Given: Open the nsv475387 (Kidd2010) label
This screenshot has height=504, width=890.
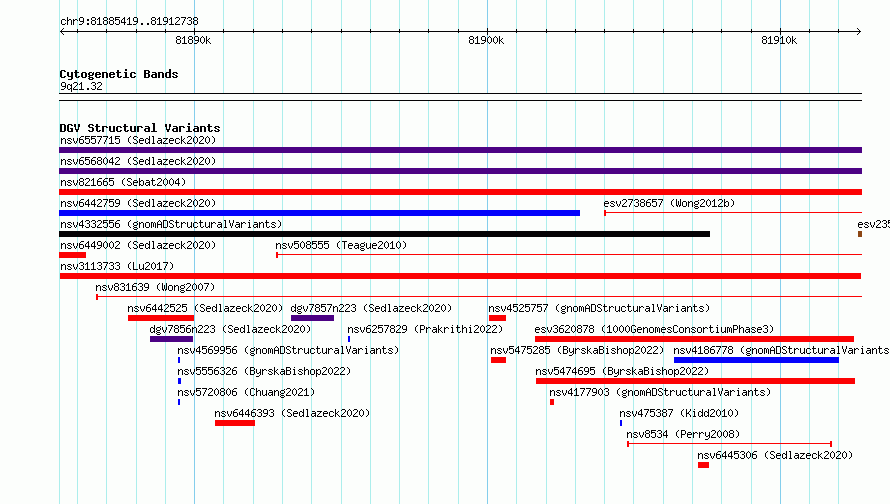Looking at the screenshot, I should point(679,413).
